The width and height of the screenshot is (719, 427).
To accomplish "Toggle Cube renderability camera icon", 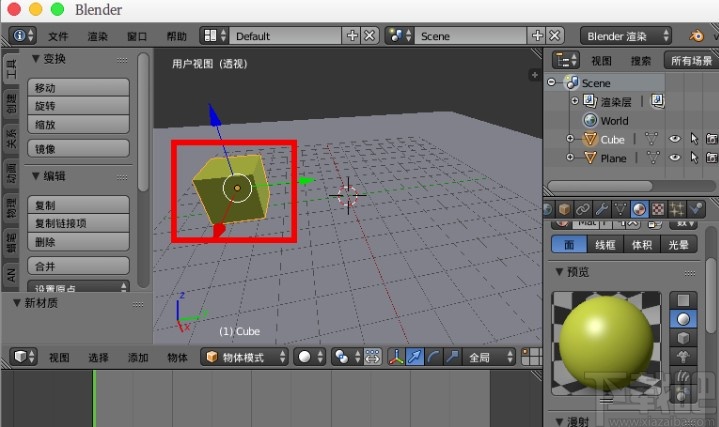I will pos(712,139).
